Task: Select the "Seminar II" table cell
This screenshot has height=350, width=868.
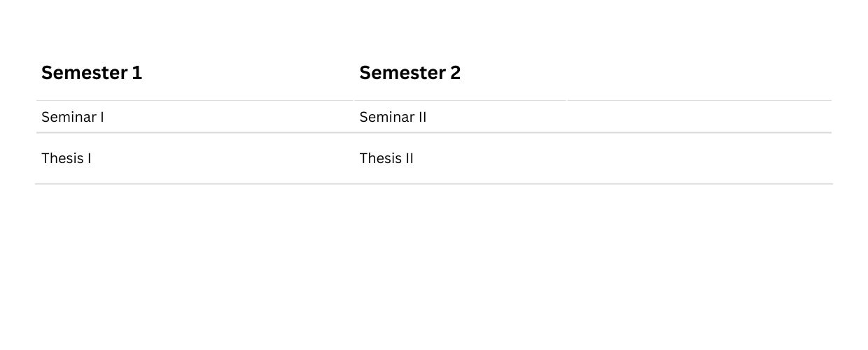Action: (460, 117)
